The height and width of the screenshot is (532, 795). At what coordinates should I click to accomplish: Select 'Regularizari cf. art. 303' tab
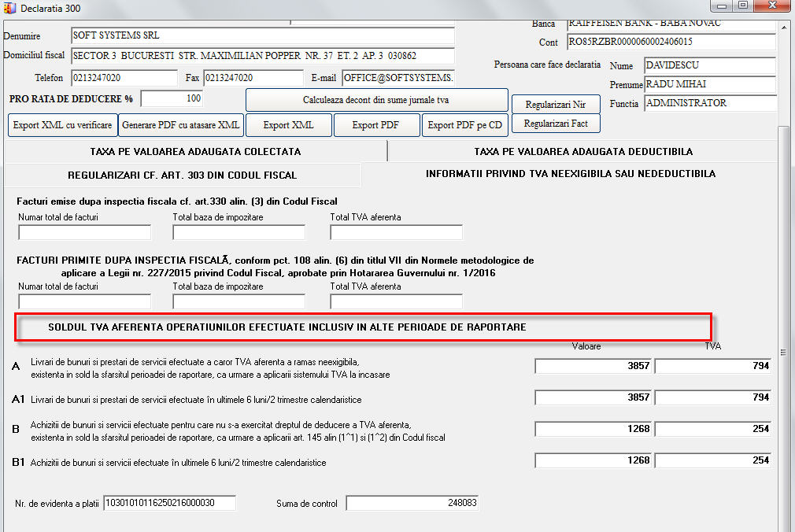click(x=182, y=175)
